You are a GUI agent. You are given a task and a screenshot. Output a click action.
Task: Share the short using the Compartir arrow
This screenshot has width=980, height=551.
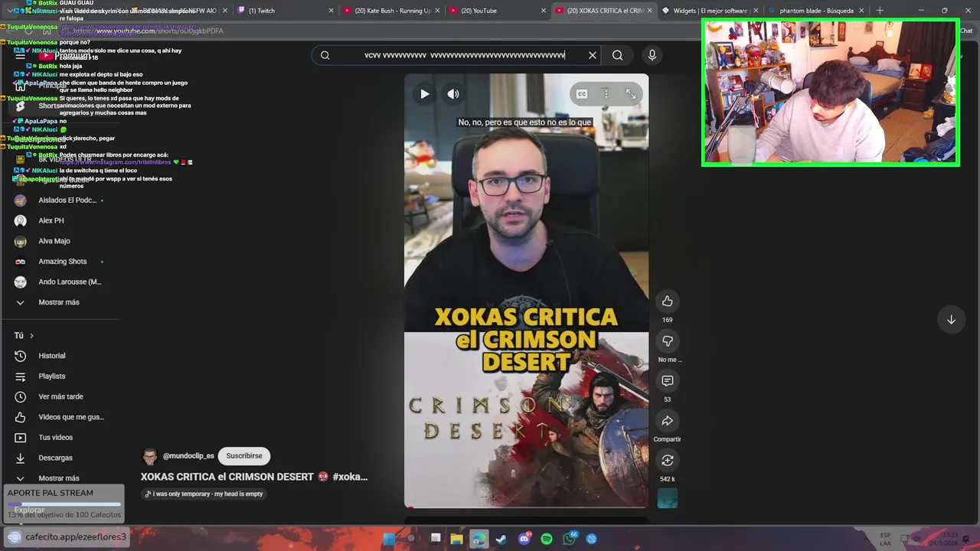coord(668,420)
